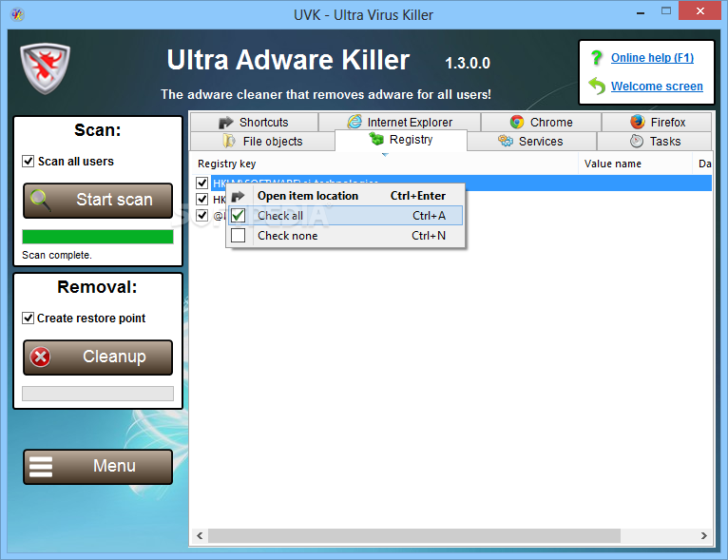Click the version number 1.3.0.0
The width and height of the screenshot is (728, 560).
point(468,63)
